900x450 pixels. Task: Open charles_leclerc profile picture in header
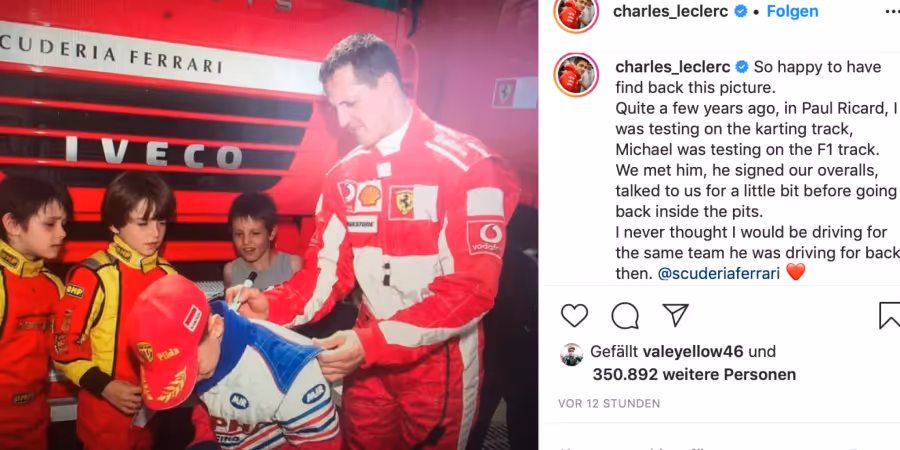click(x=576, y=11)
